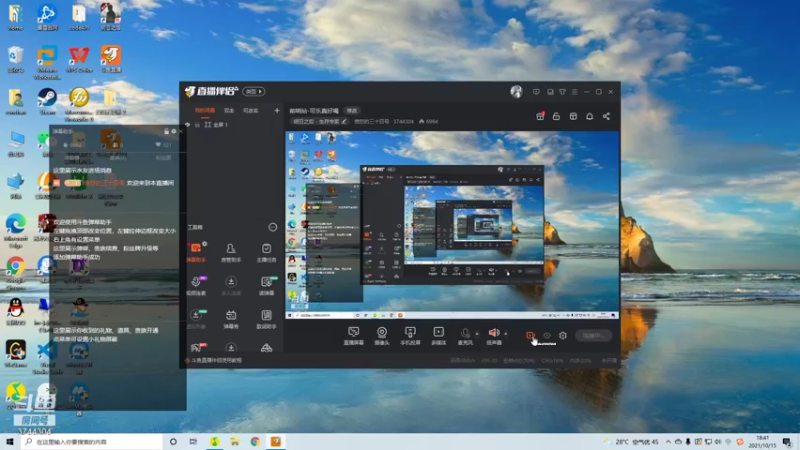Viewport: 800px width, 450px height.
Task: Open the room manager assistant tool (房管助手)
Action: [x=231, y=252]
